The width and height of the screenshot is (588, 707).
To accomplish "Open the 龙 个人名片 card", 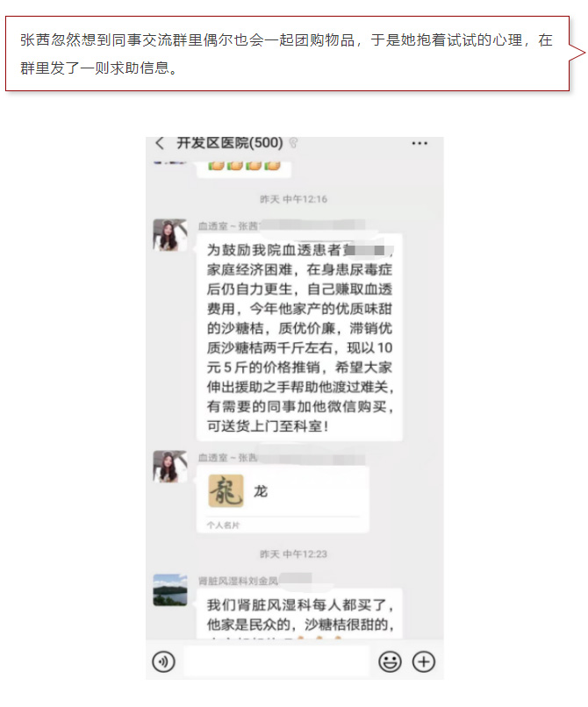I will click(x=283, y=500).
